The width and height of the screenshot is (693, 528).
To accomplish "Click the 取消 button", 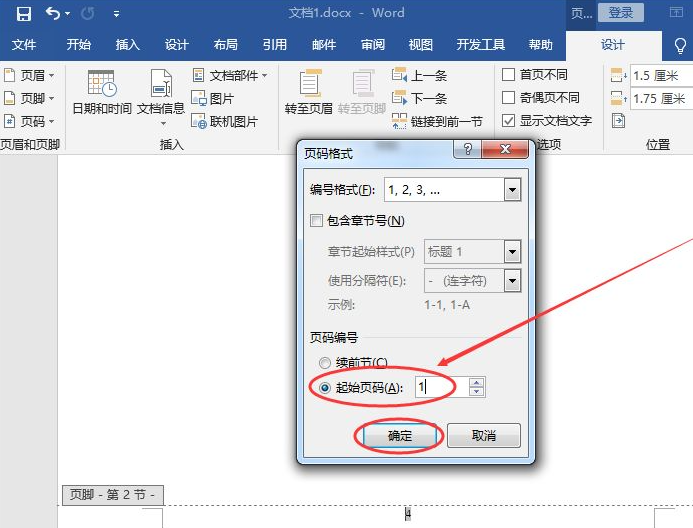I will click(484, 436).
